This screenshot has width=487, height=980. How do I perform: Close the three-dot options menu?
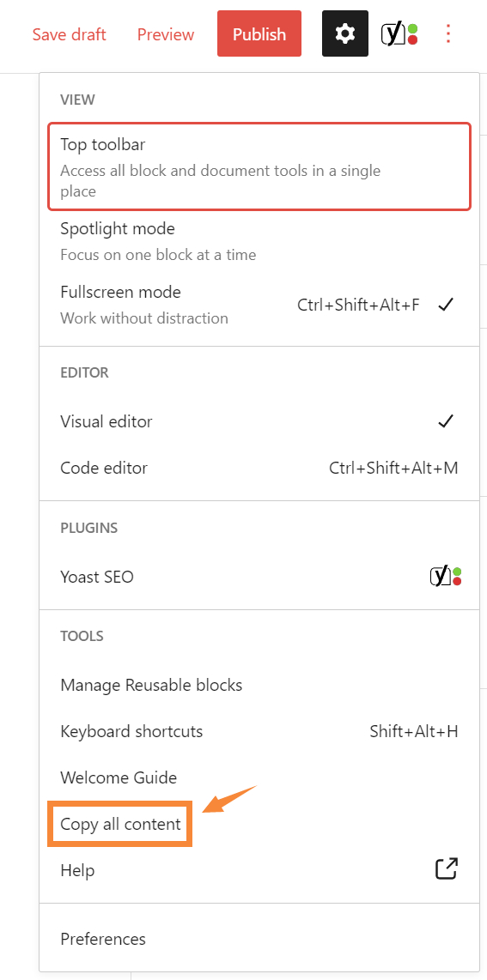pos(447,33)
